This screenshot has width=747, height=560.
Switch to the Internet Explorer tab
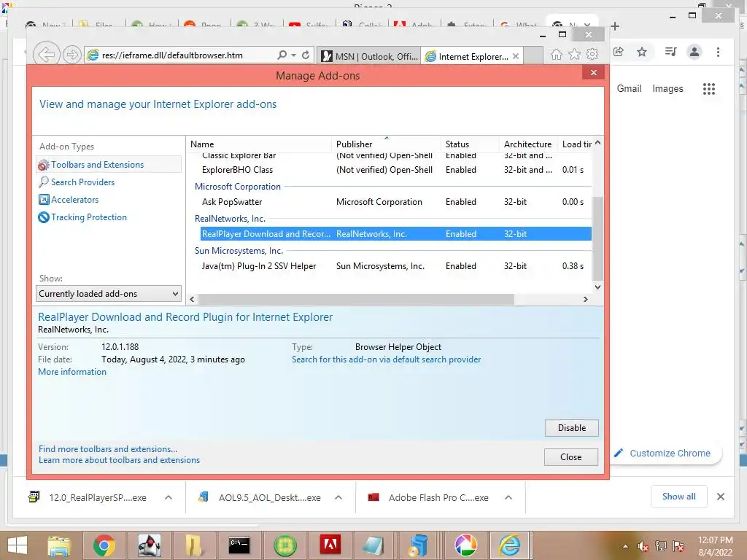(468, 56)
